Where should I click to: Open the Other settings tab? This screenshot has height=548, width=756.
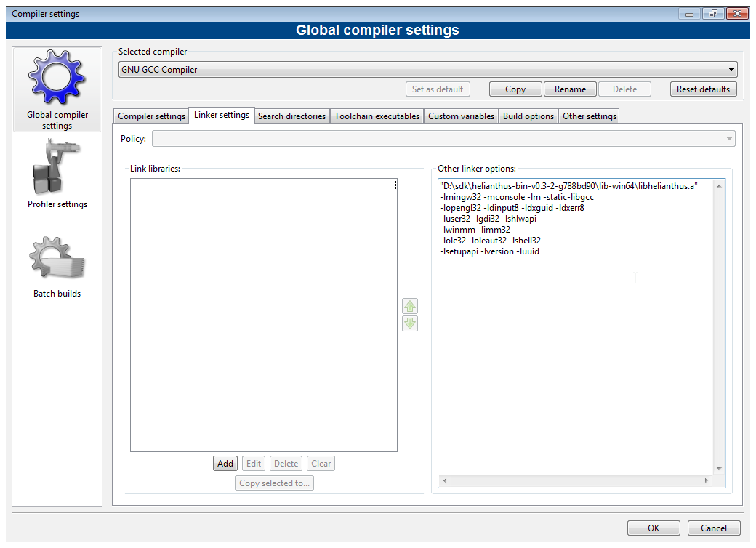pos(590,116)
